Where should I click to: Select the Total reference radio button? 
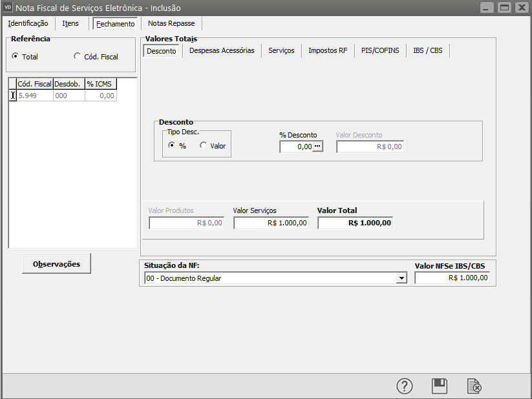point(16,56)
